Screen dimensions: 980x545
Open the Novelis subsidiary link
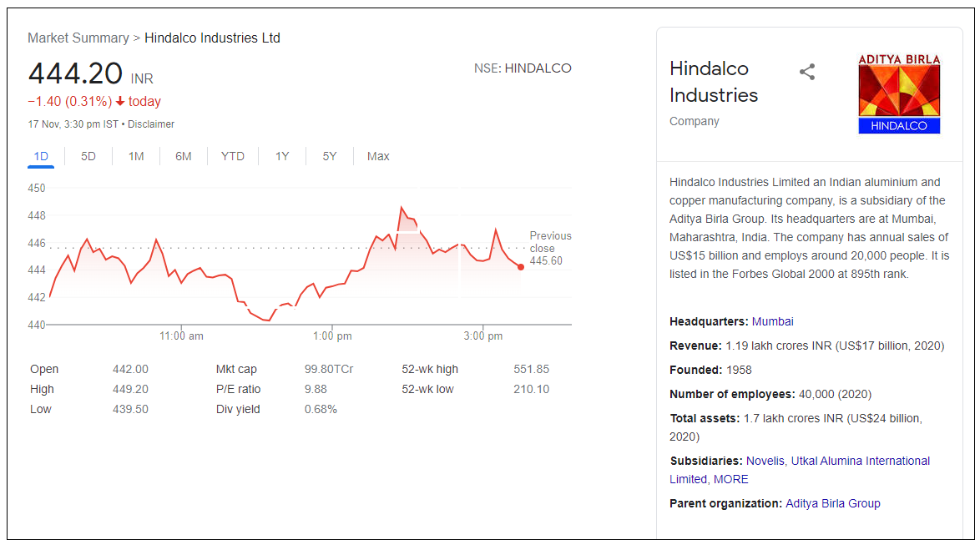pos(765,461)
